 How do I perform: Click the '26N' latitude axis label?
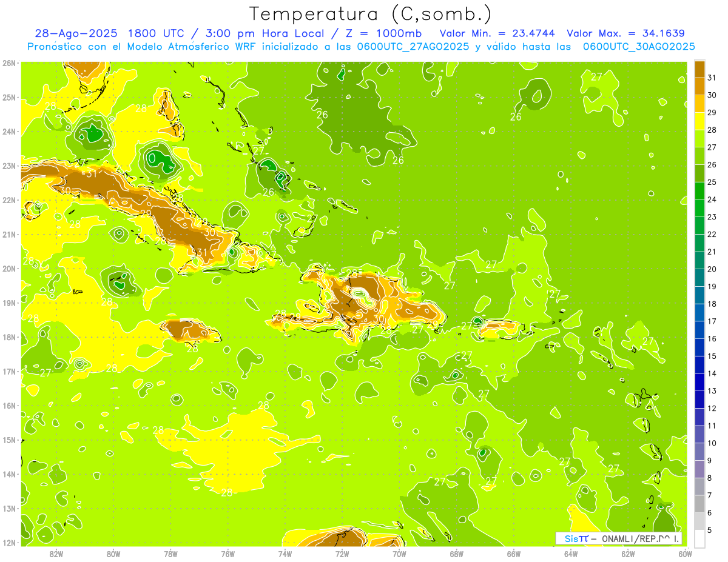pyautogui.click(x=9, y=63)
